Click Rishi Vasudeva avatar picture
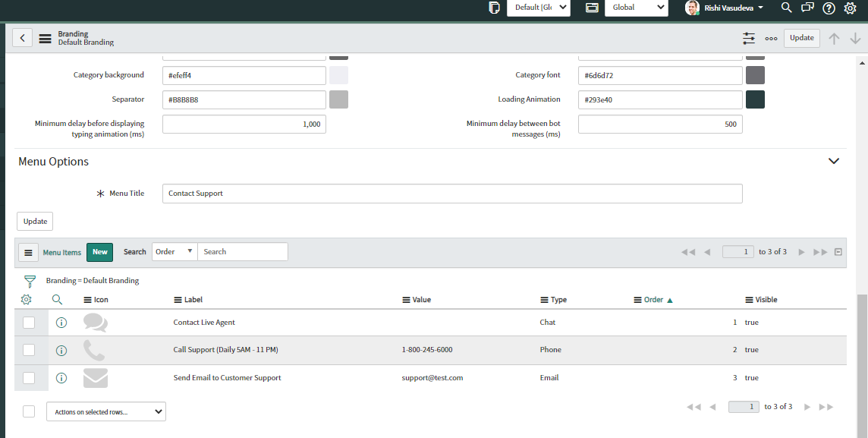This screenshot has width=868, height=438. pos(692,8)
